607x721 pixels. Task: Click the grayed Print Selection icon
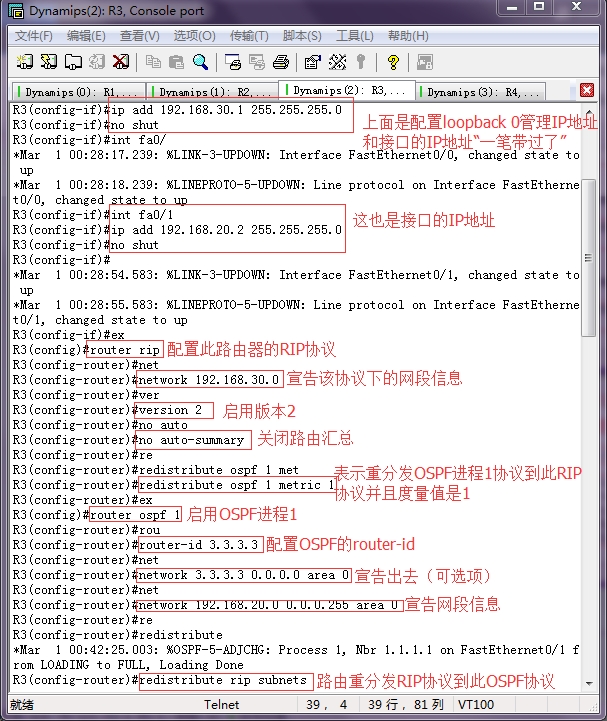(x=257, y=62)
